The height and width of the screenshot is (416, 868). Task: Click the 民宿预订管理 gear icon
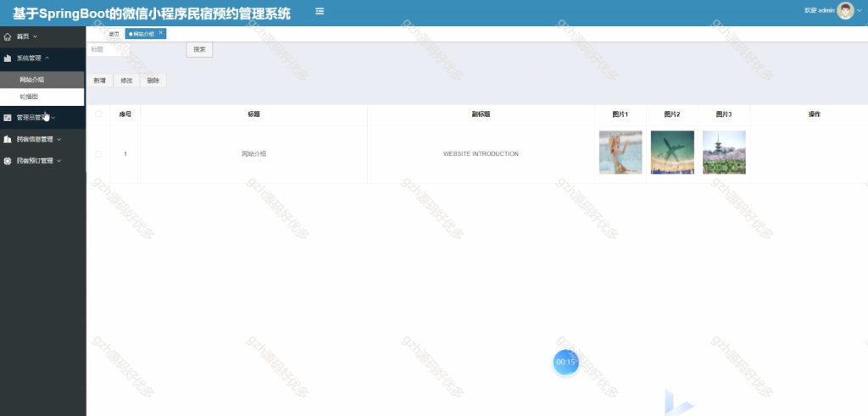point(7,160)
